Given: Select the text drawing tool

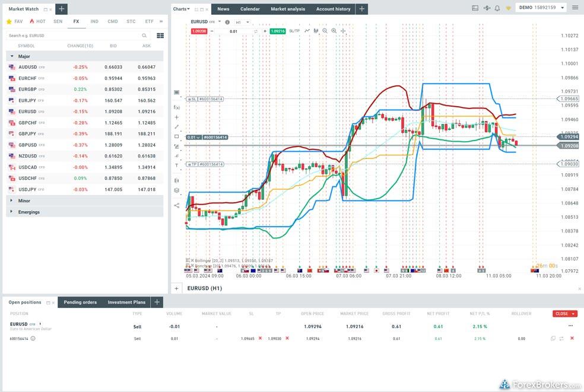Looking at the screenshot, I should [x=176, y=165].
